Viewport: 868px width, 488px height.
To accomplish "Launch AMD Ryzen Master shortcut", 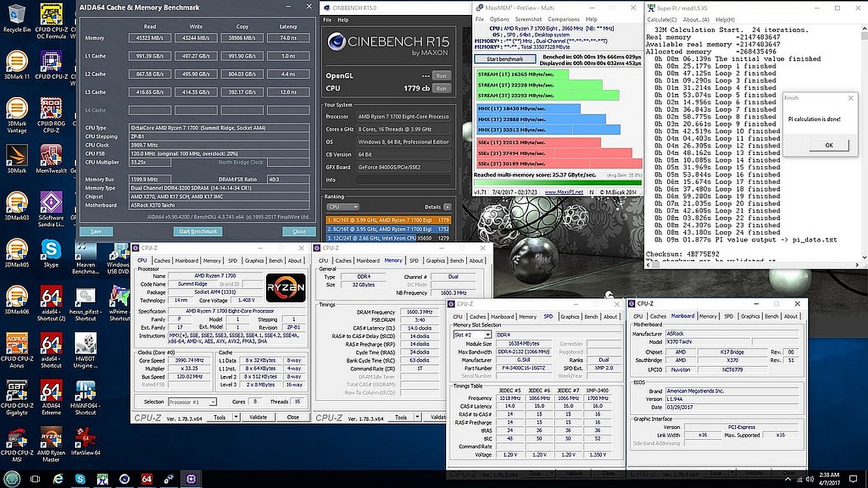I will pos(51,444).
